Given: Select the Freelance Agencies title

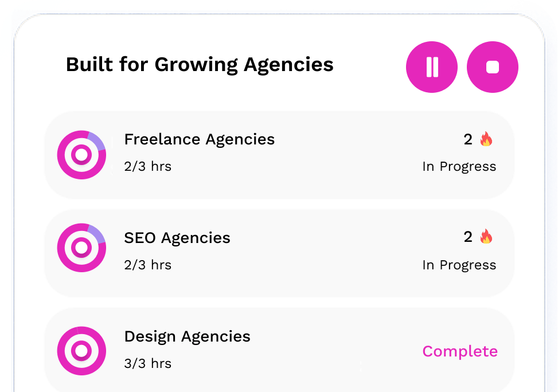Looking at the screenshot, I should pyautogui.click(x=199, y=139).
